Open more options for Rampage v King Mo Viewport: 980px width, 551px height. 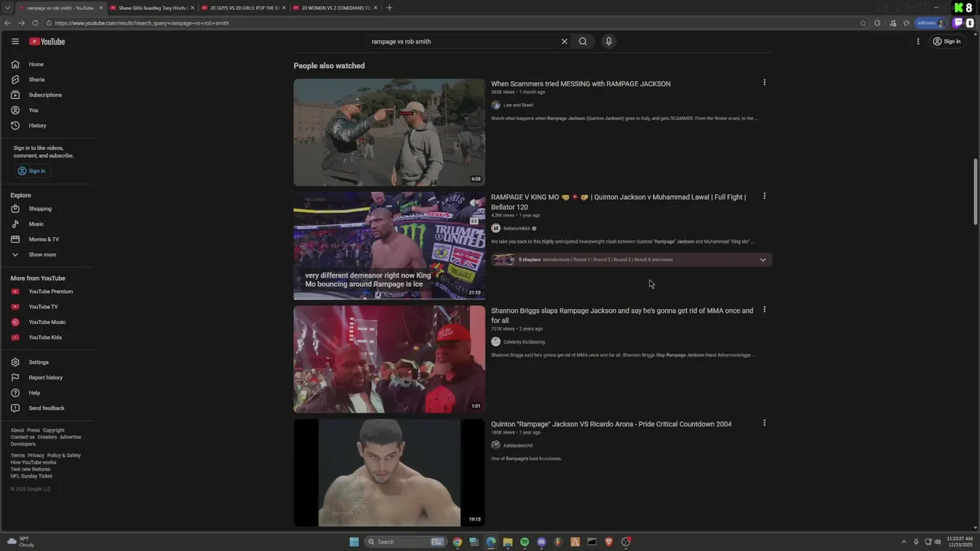coord(764,196)
